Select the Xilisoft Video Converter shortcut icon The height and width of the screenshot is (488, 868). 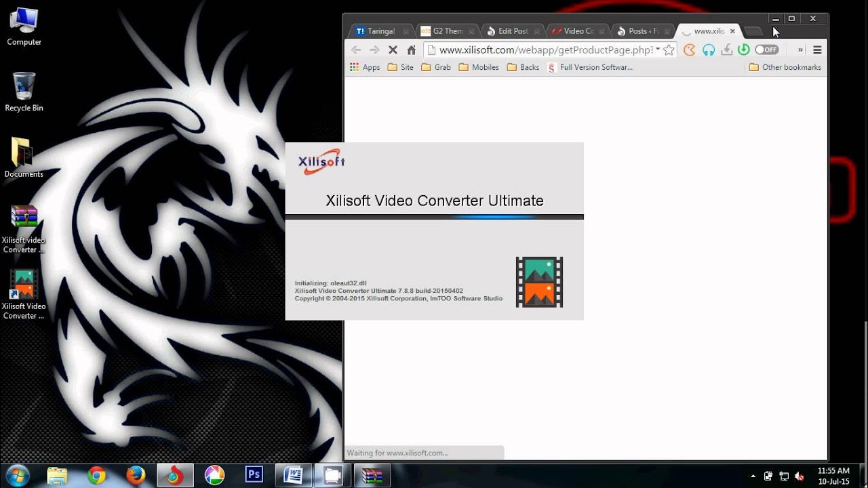tap(24, 295)
